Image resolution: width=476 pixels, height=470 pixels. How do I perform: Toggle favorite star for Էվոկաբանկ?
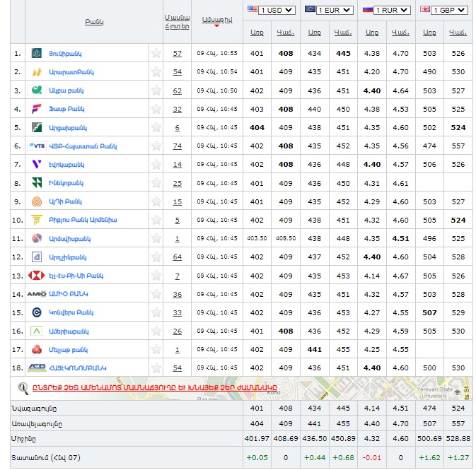[x=156, y=165]
